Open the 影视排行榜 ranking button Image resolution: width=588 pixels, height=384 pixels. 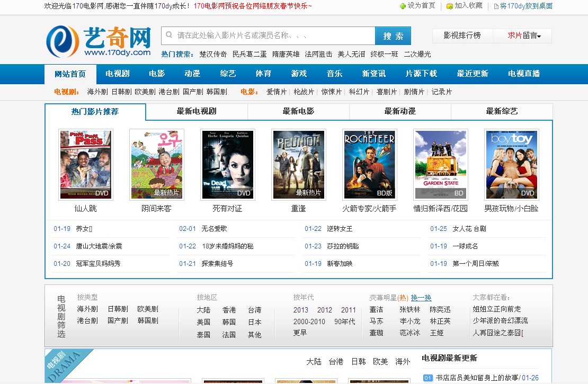462,35
